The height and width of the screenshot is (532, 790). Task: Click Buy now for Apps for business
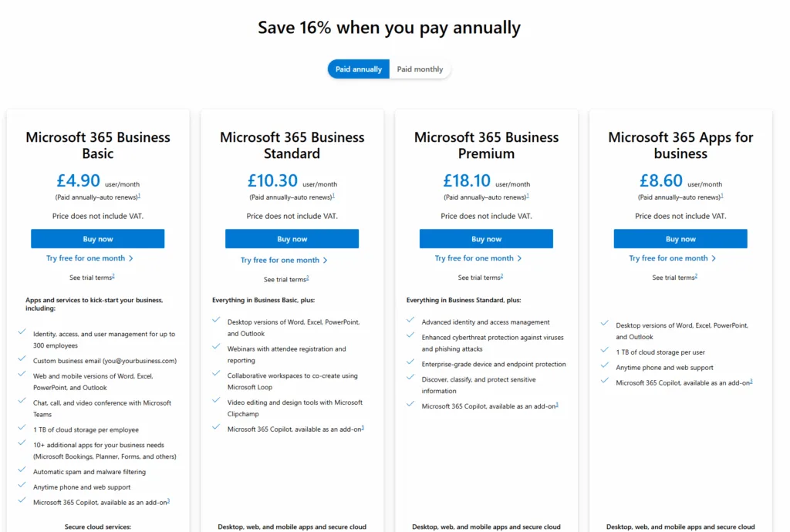[x=680, y=238]
